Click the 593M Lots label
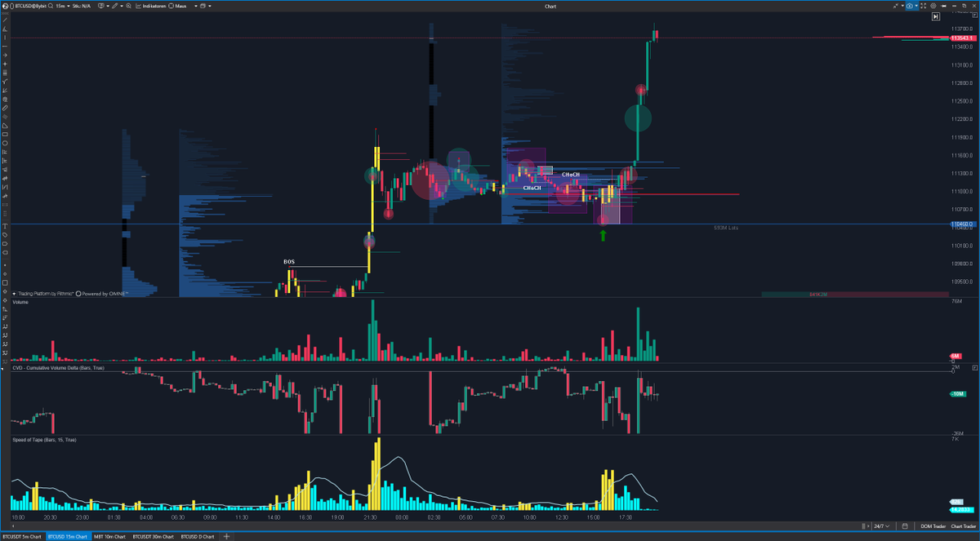Image resolution: width=980 pixels, height=541 pixels. (726, 228)
